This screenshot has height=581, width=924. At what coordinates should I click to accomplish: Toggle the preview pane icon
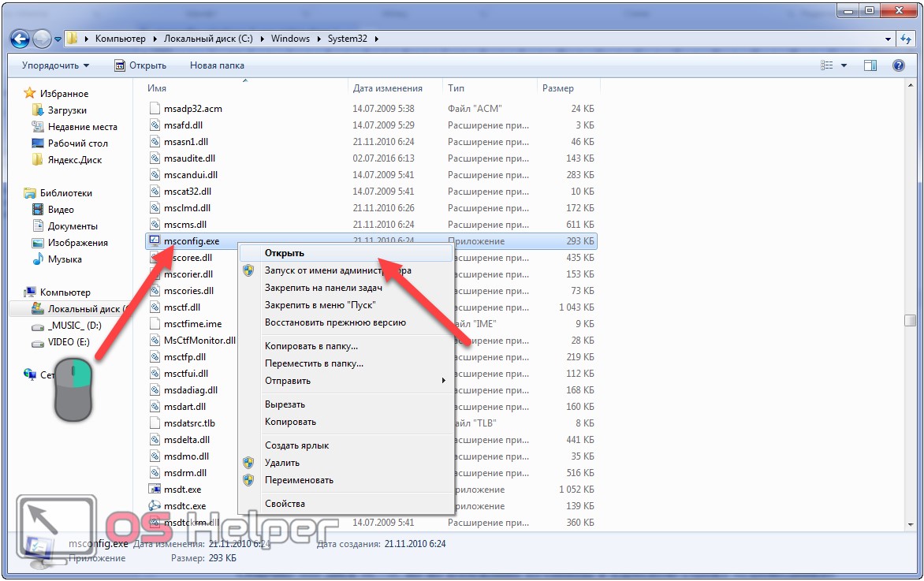pos(870,65)
